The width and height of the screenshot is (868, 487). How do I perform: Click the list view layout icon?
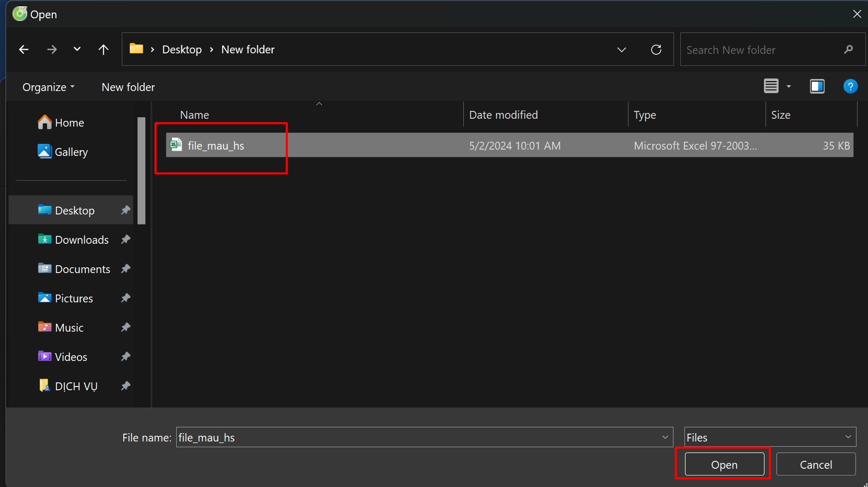point(771,86)
